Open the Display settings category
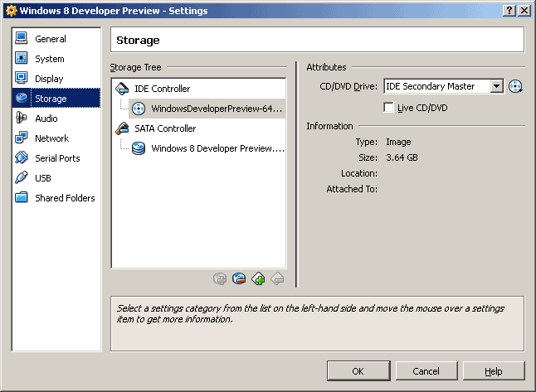 [x=56, y=79]
